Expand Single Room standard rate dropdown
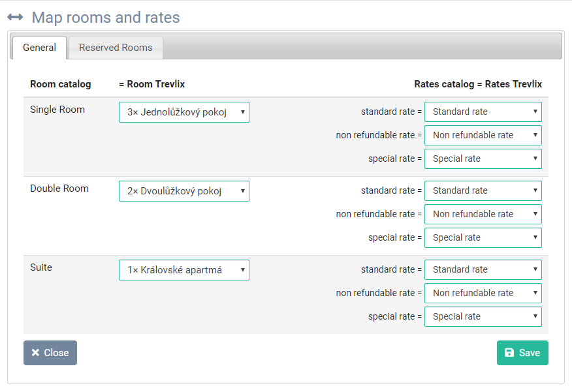This screenshot has width=572, height=392. click(x=483, y=112)
